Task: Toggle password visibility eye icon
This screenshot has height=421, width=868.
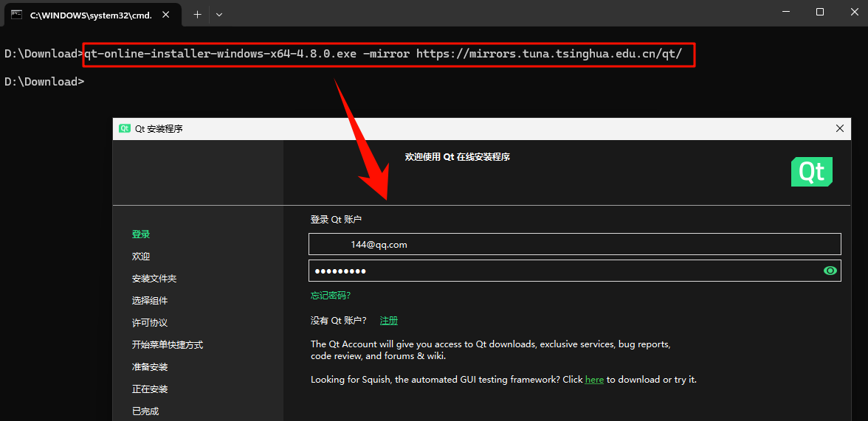Action: [830, 271]
